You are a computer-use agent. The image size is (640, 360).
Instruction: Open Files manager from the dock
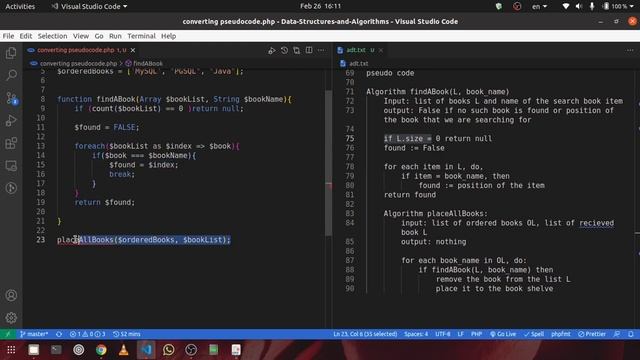pyautogui.click(x=33, y=350)
